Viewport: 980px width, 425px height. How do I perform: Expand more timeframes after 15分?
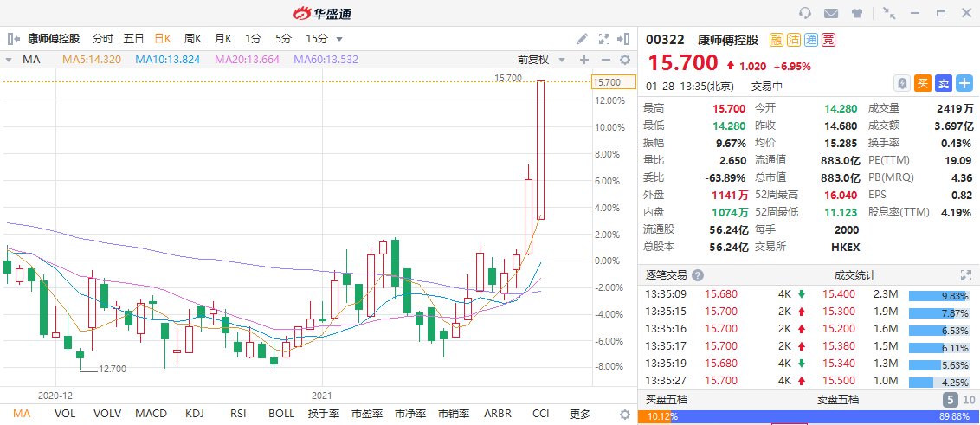[339, 39]
